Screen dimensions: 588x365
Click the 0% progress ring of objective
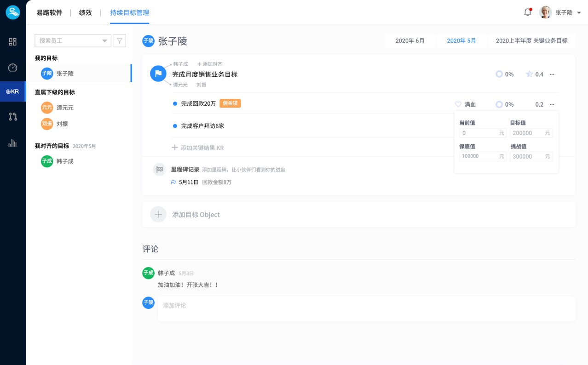(x=499, y=74)
